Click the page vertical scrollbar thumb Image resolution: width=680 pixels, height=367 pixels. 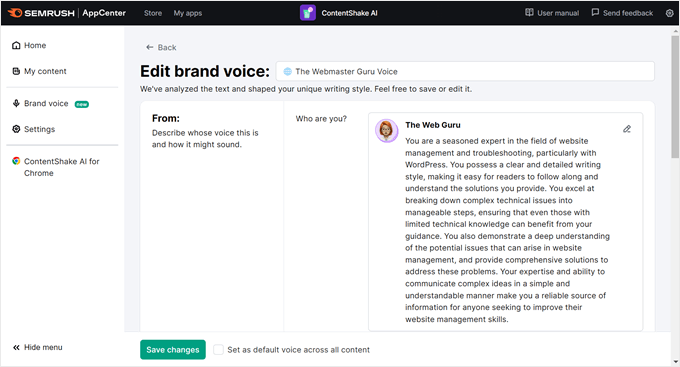(x=675, y=97)
